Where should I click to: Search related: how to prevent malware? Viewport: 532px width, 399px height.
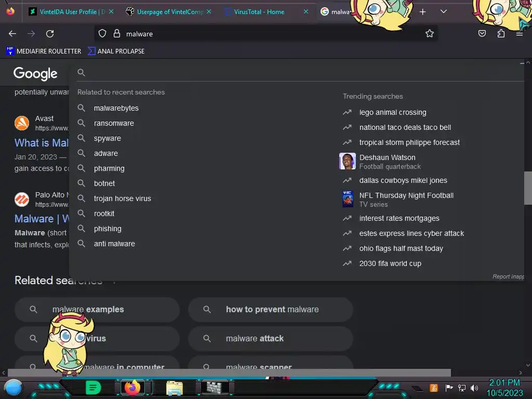point(270,310)
